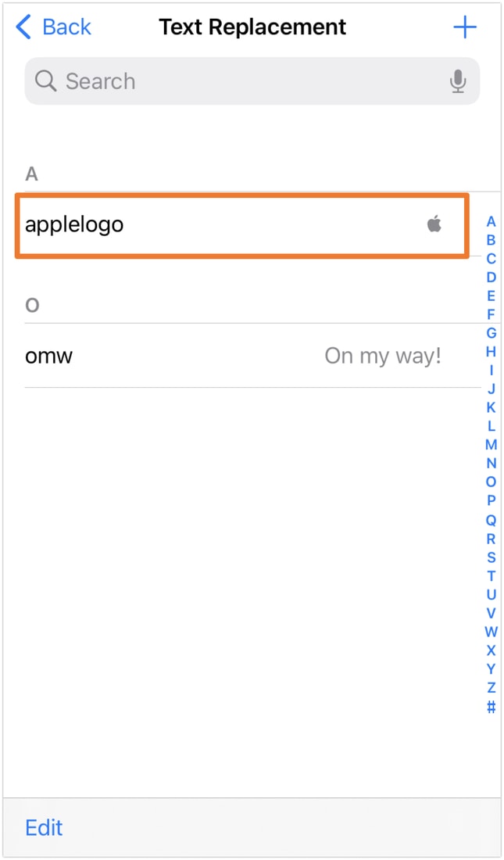Jump to letter O in alphabetical index

pyautogui.click(x=491, y=482)
